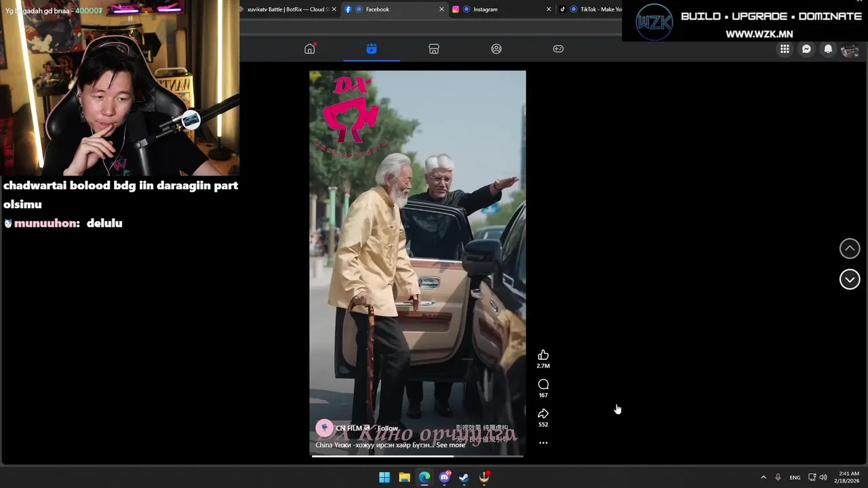Viewport: 868px width, 488px height.
Task: Change ENG input language
Action: pos(795,477)
